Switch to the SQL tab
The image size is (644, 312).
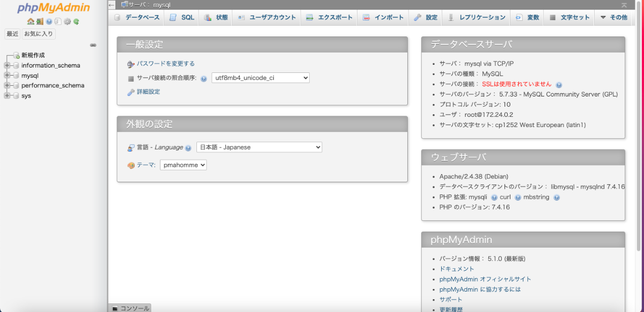tap(182, 17)
